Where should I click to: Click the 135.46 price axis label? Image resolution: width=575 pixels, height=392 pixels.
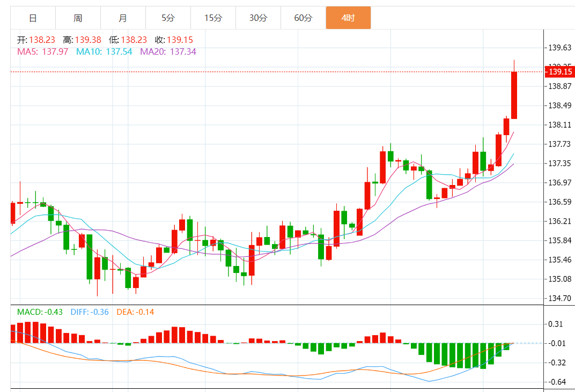point(559,260)
